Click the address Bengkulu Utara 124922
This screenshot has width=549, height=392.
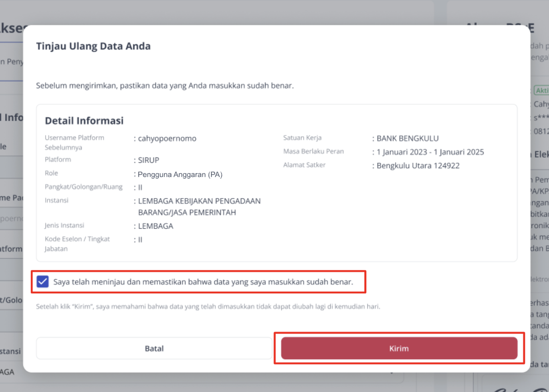click(x=418, y=166)
